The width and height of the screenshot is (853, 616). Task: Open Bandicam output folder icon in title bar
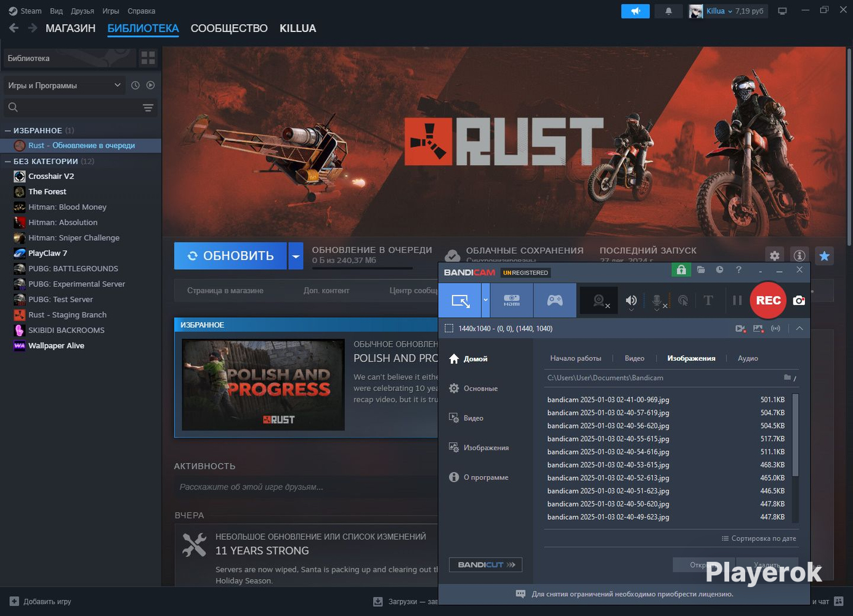[x=701, y=270]
